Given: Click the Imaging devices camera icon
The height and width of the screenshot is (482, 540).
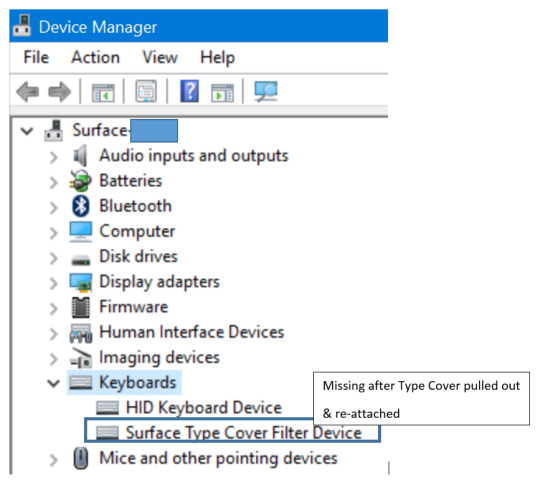Looking at the screenshot, I should point(81,358).
